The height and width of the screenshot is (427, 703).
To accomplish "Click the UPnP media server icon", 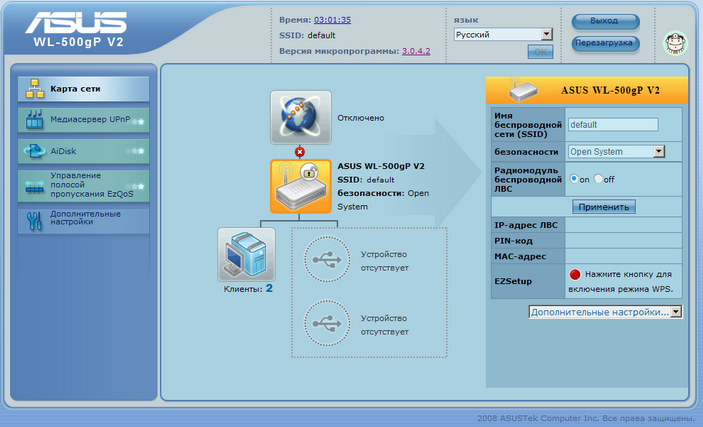I will [35, 120].
